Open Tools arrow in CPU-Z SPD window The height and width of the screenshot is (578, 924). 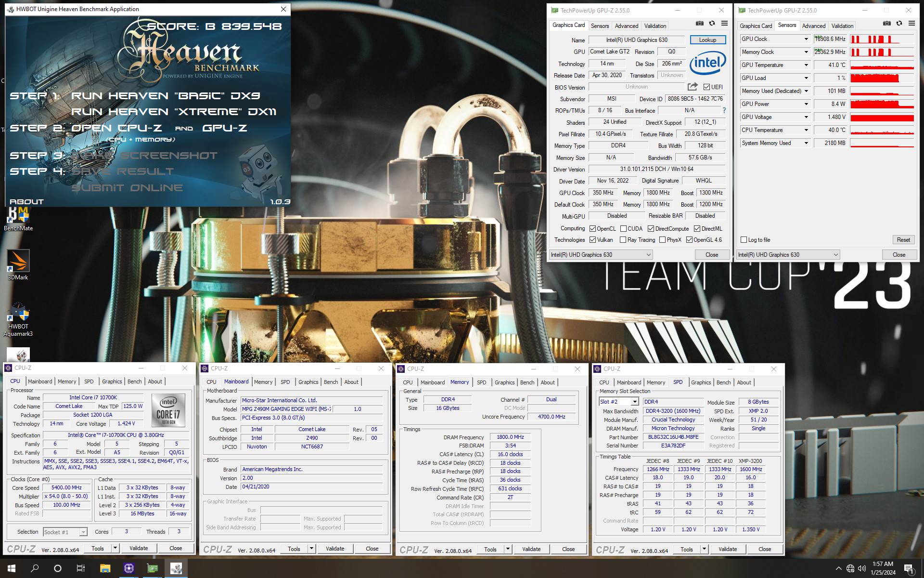point(704,549)
